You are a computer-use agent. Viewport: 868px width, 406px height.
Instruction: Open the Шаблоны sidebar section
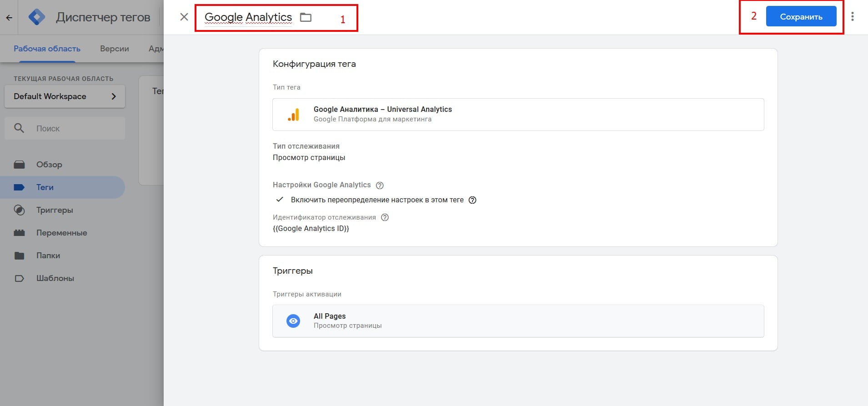click(55, 278)
